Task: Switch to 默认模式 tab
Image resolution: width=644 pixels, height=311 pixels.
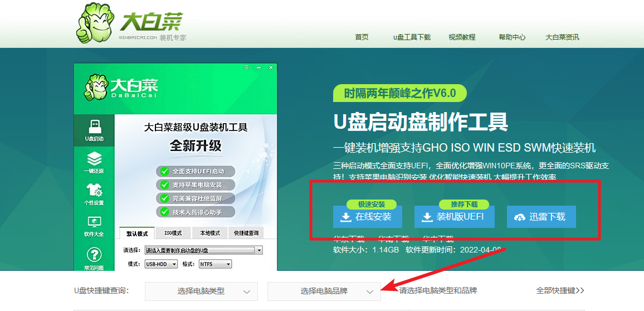Action: pos(137,234)
